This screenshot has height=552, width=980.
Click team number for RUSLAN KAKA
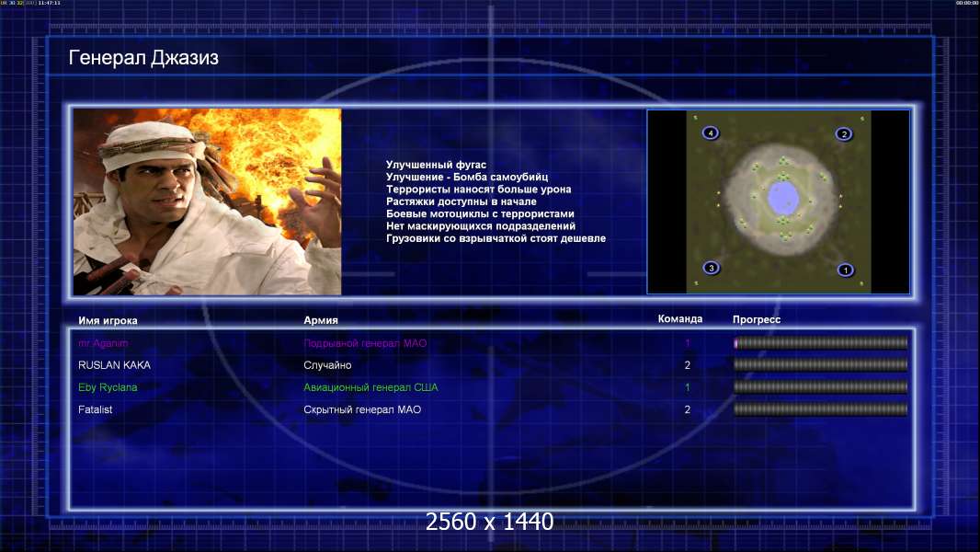[687, 365]
